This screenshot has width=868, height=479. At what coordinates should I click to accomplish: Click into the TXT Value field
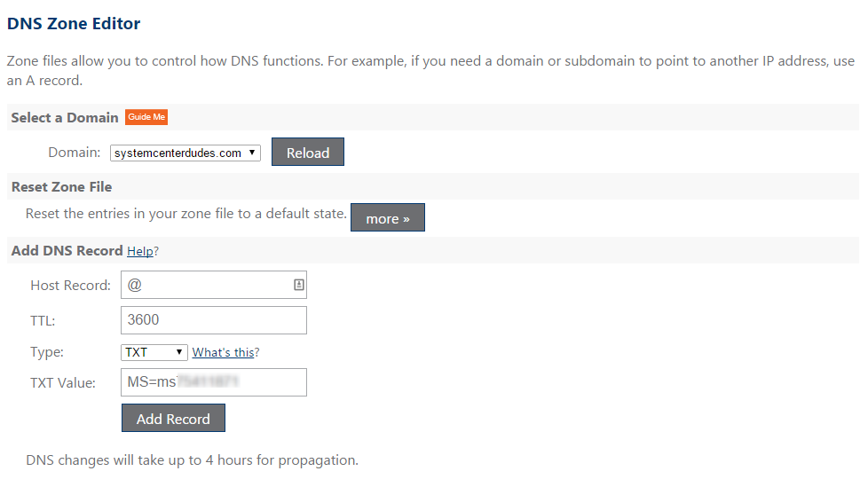pos(214,382)
